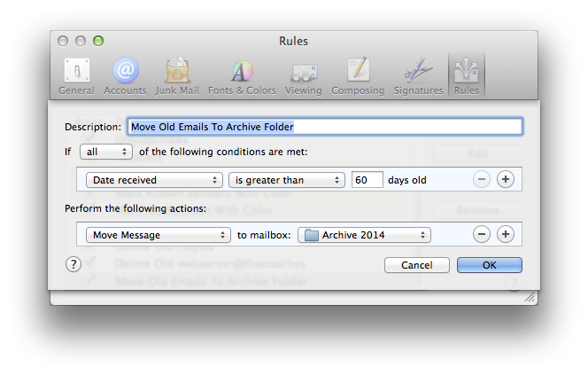Click the Archive 2014 folder icon
This screenshot has width=588, height=375.
[311, 235]
